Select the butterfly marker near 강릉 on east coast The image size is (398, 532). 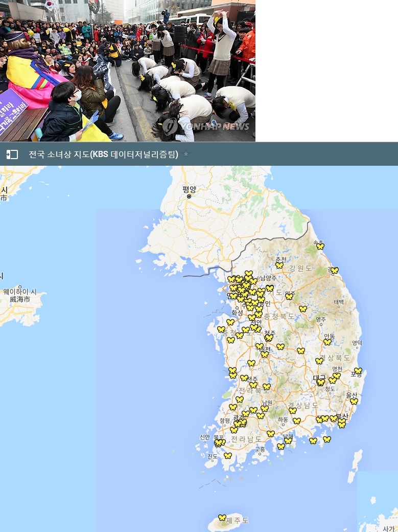(x=334, y=270)
